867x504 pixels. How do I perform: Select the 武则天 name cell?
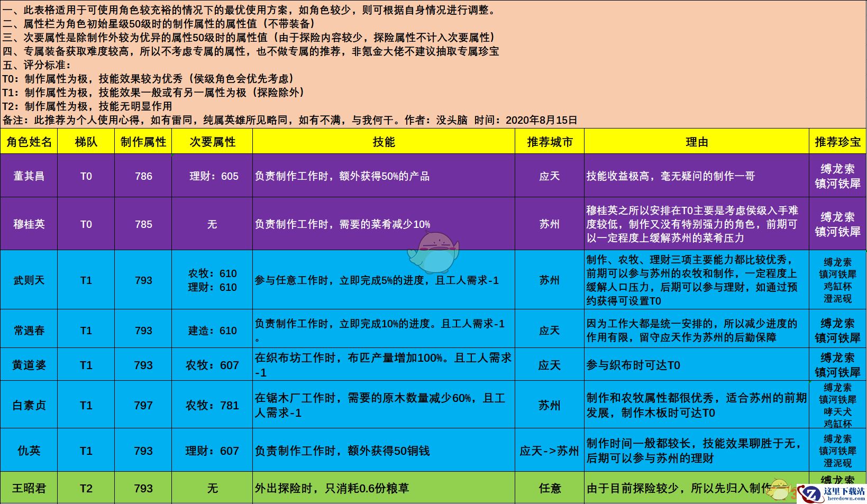click(29, 280)
